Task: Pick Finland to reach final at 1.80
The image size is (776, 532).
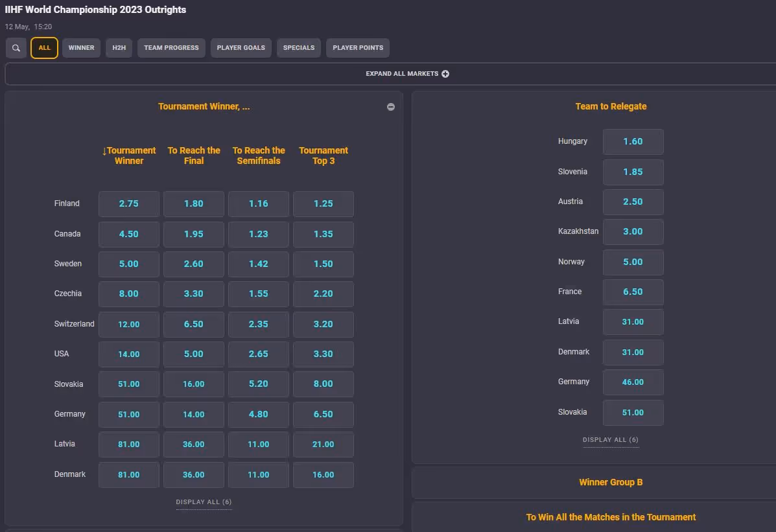Action: (x=193, y=204)
